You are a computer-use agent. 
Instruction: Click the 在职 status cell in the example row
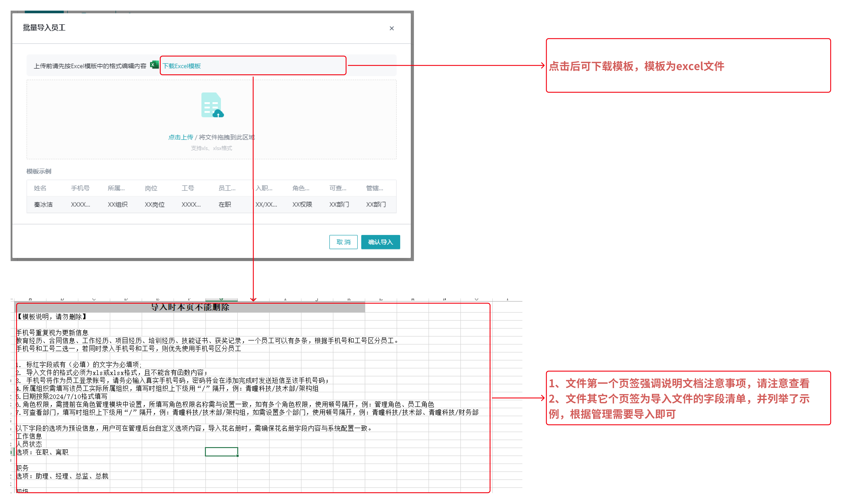pos(225,204)
